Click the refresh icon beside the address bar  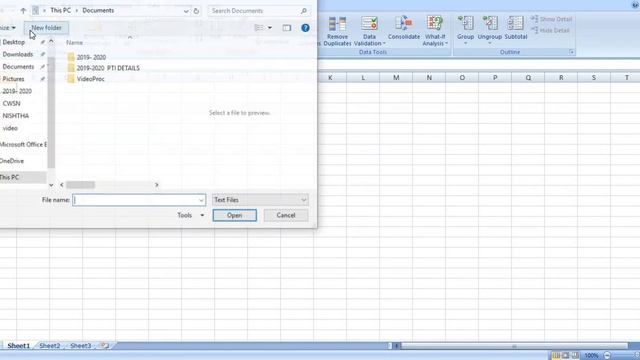point(196,11)
